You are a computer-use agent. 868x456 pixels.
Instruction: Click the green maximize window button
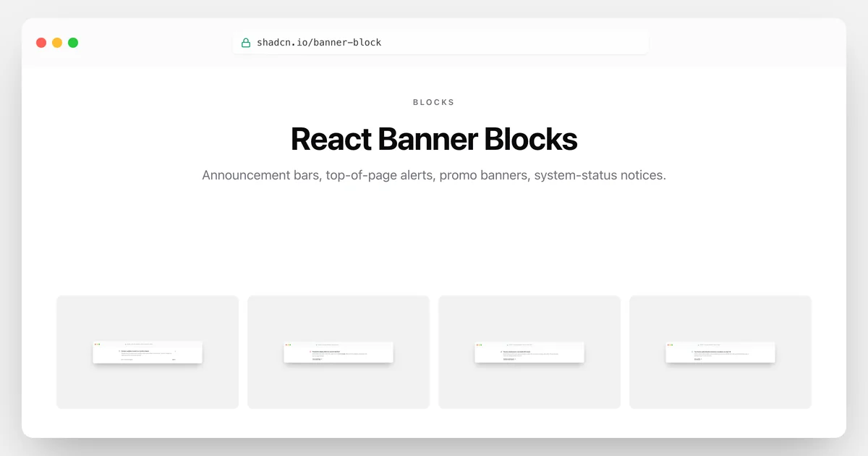pyautogui.click(x=73, y=43)
